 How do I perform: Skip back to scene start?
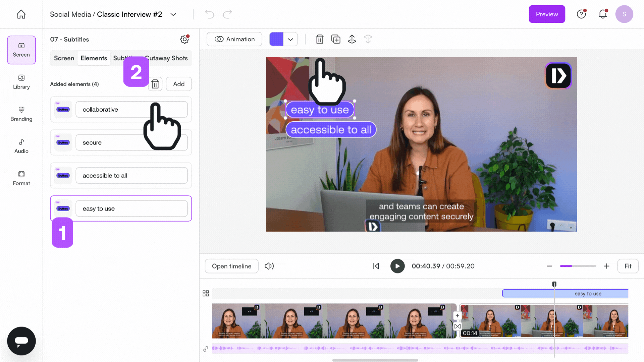pyautogui.click(x=376, y=266)
